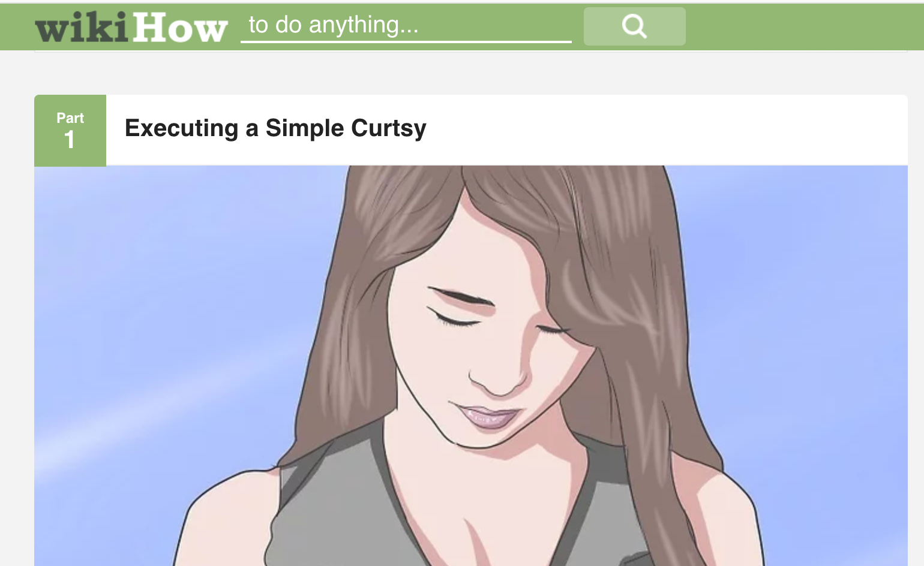This screenshot has height=566, width=924.
Task: Go home via the wikiHow logo
Action: click(x=131, y=27)
